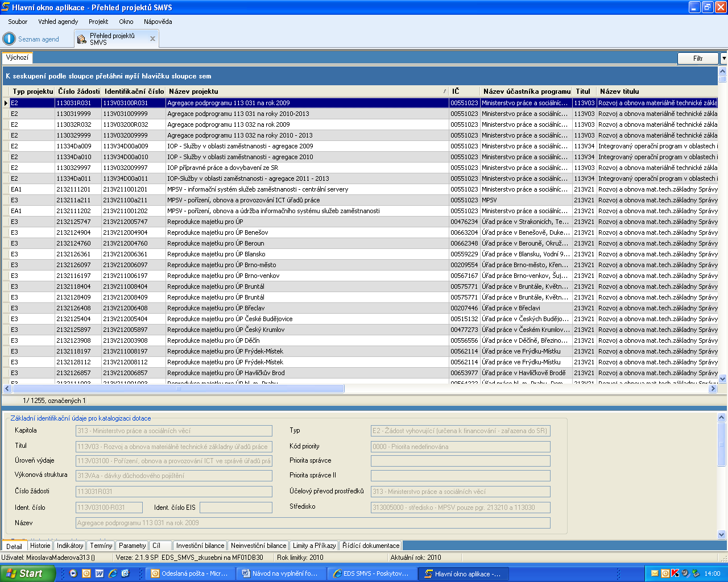Image resolution: width=728 pixels, height=582 pixels.
Task: Switch to EDS SMVS Internet Explorer taskbar window
Action: tap(372, 573)
